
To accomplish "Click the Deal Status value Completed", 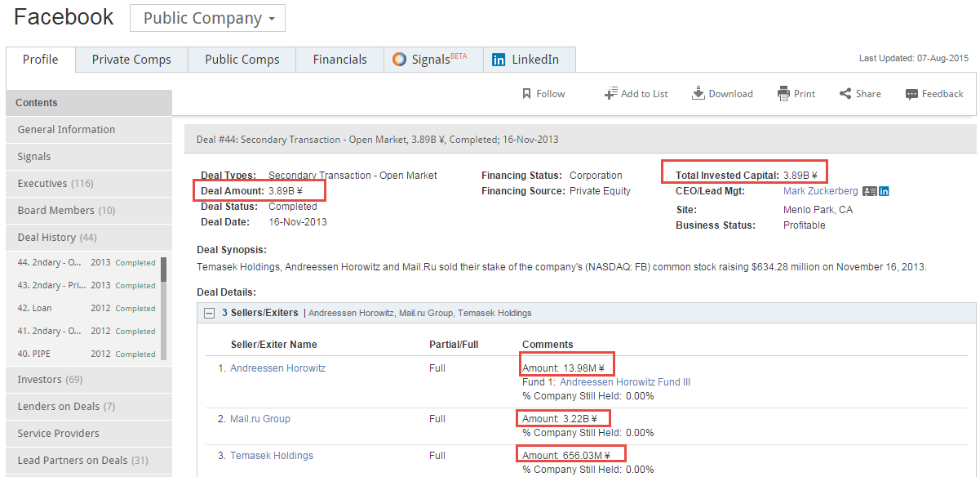I will tap(293, 207).
